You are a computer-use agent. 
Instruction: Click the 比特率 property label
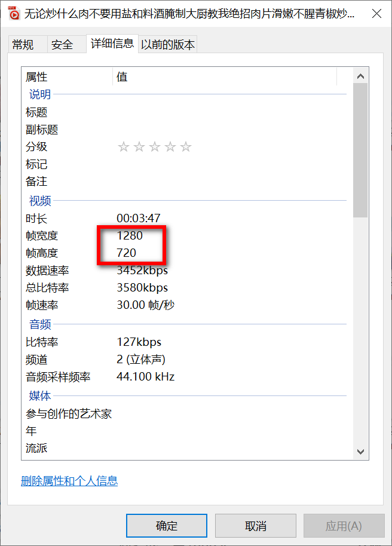[x=42, y=342]
